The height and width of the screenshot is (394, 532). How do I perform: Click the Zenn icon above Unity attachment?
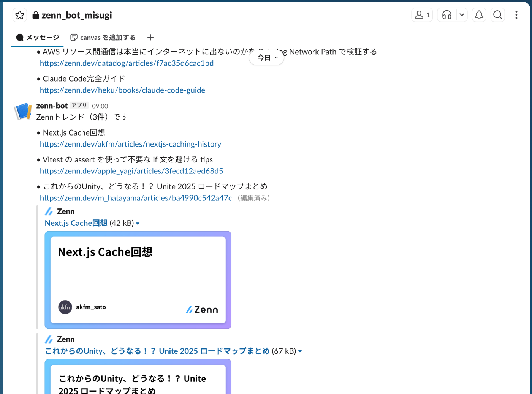(49, 339)
